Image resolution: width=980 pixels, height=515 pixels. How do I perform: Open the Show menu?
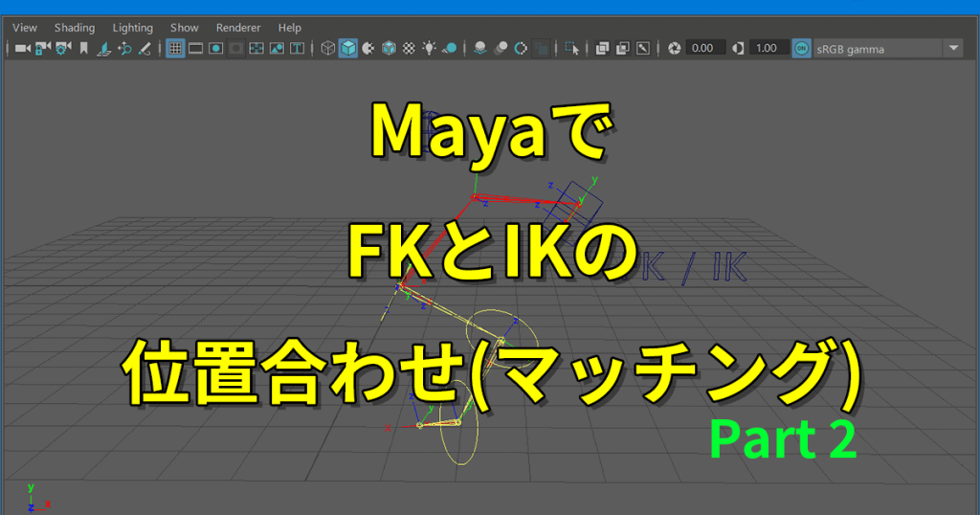point(184,28)
